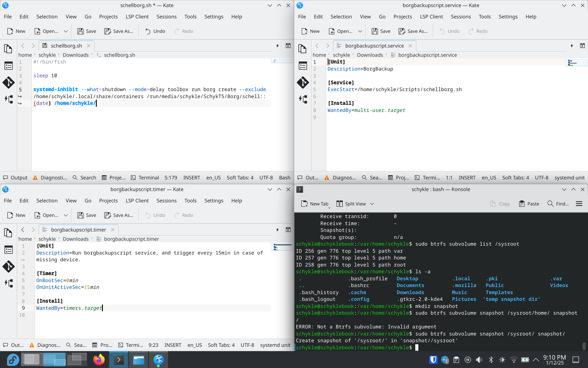Click Save As button in schellborg.sh editor
Image resolution: width=588 pixels, height=368 pixels.
[x=119, y=31]
